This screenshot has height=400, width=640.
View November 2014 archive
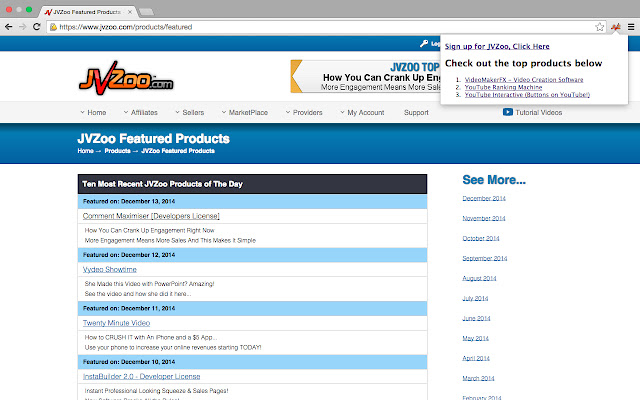pyautogui.click(x=484, y=218)
